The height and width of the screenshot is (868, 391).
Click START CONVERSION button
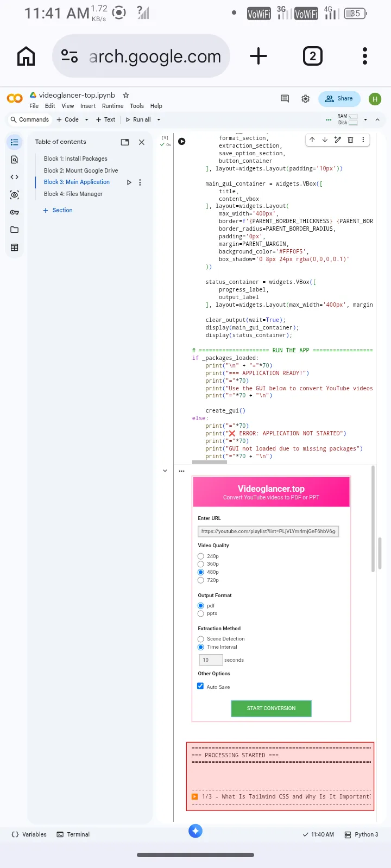271,708
